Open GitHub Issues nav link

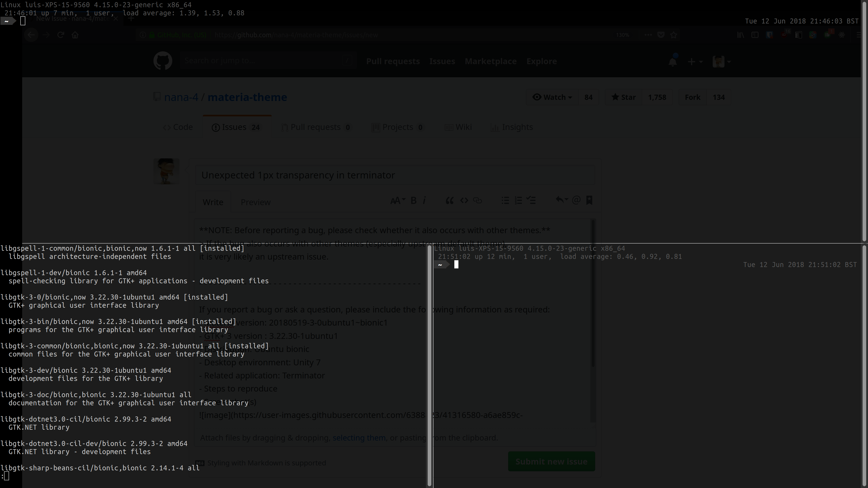coord(442,61)
